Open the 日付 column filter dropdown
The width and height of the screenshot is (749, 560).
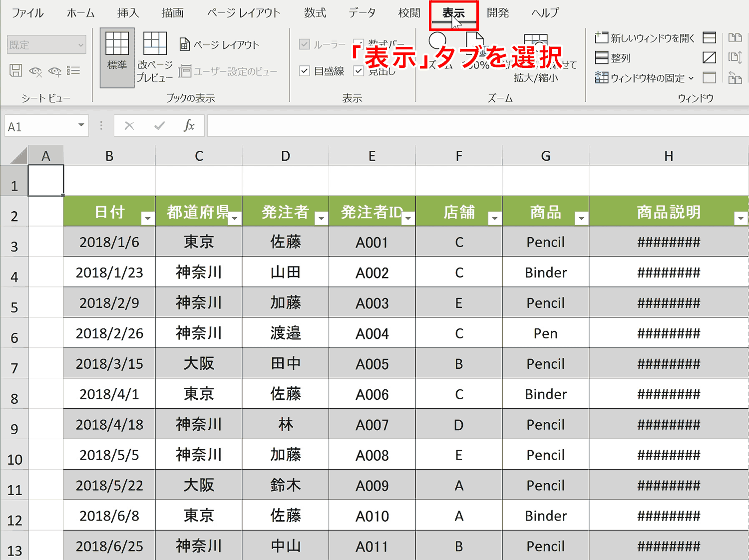pos(147,218)
